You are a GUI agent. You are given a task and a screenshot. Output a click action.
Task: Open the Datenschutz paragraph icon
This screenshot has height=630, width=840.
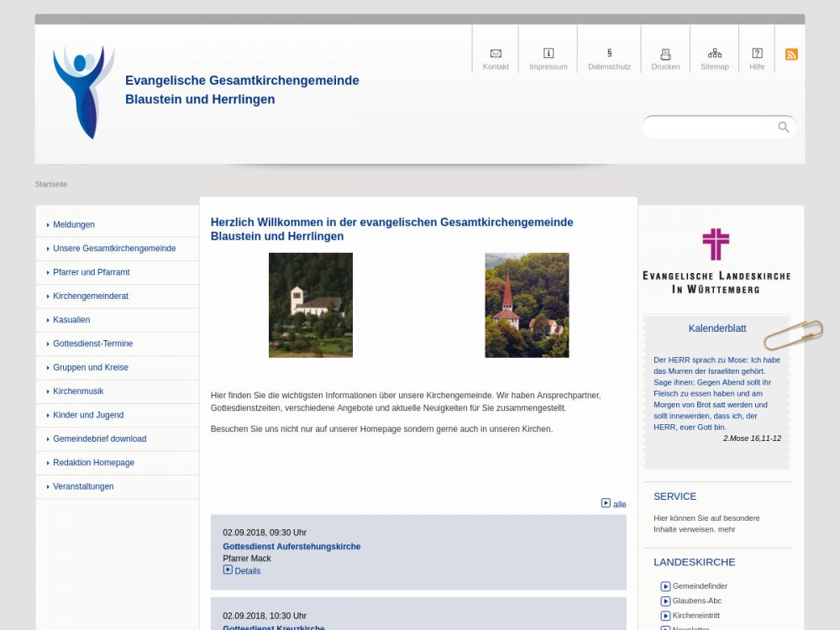point(609,53)
